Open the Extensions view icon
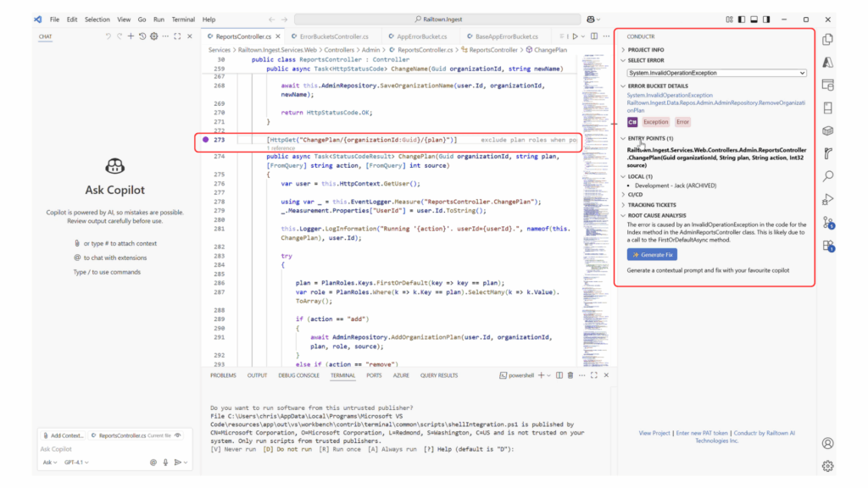The height and width of the screenshot is (488, 868). coord(828,245)
